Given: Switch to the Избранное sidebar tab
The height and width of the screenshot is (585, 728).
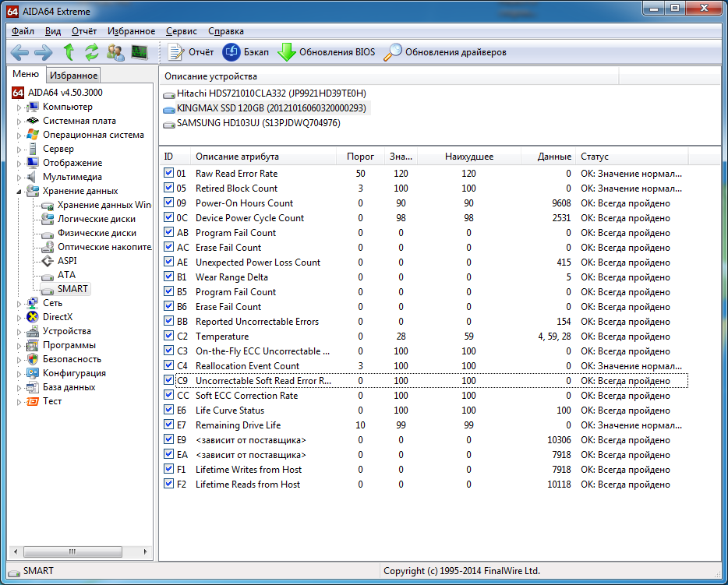Looking at the screenshot, I should point(73,75).
